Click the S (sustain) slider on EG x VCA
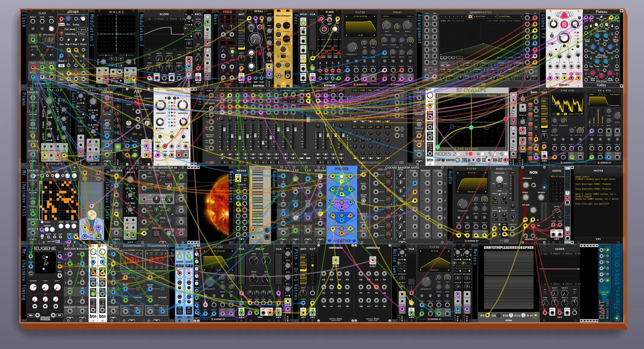 click(599, 116)
